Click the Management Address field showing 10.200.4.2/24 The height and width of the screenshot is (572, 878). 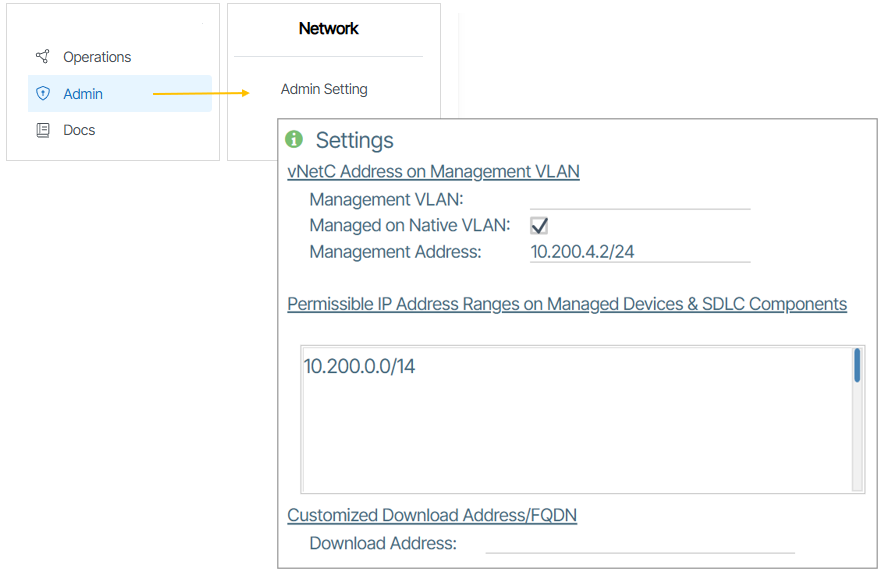pyautogui.click(x=640, y=252)
